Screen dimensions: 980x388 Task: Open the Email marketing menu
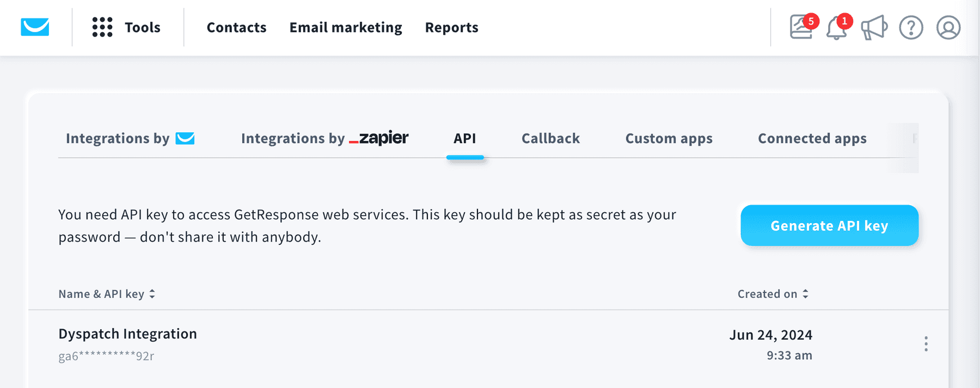pos(346,27)
